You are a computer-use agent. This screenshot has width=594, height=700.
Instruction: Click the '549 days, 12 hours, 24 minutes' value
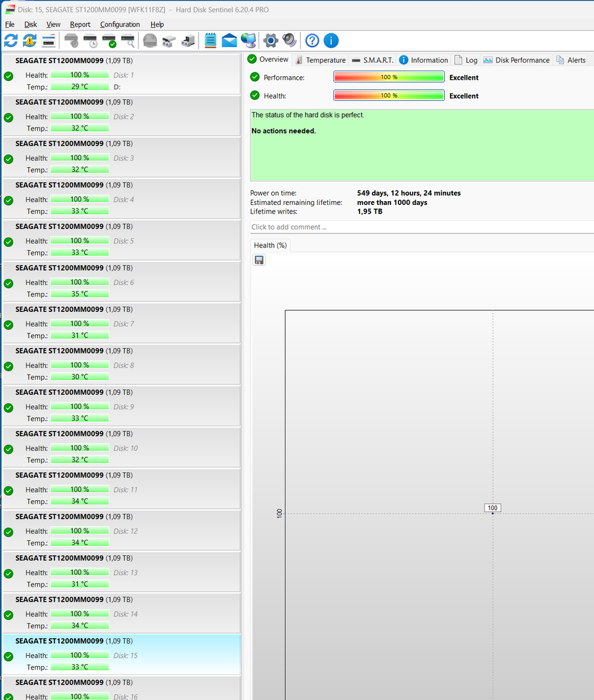pyautogui.click(x=409, y=193)
